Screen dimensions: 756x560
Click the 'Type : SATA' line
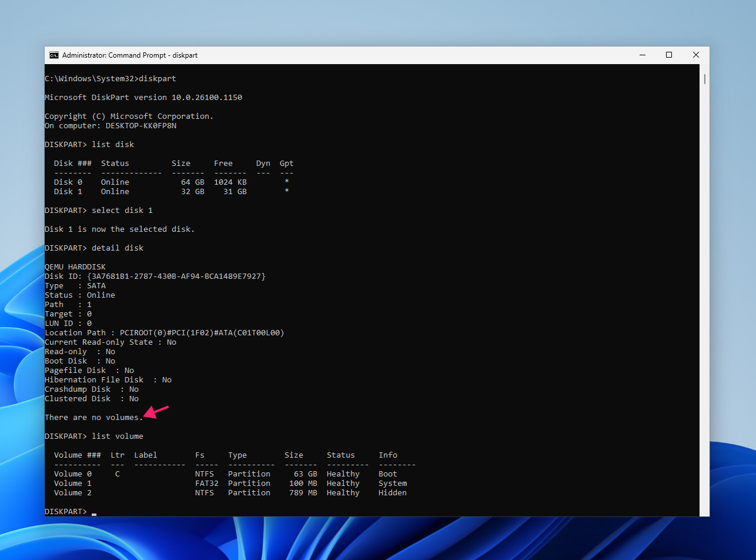[75, 285]
